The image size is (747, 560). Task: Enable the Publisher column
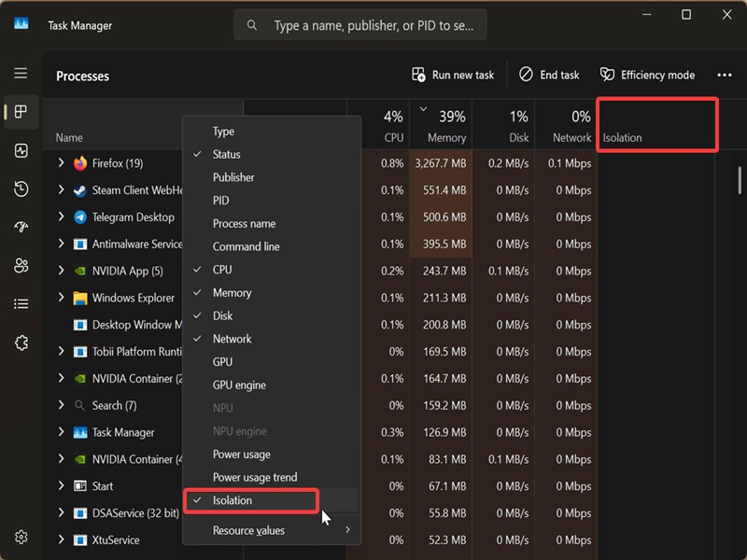click(x=272, y=177)
